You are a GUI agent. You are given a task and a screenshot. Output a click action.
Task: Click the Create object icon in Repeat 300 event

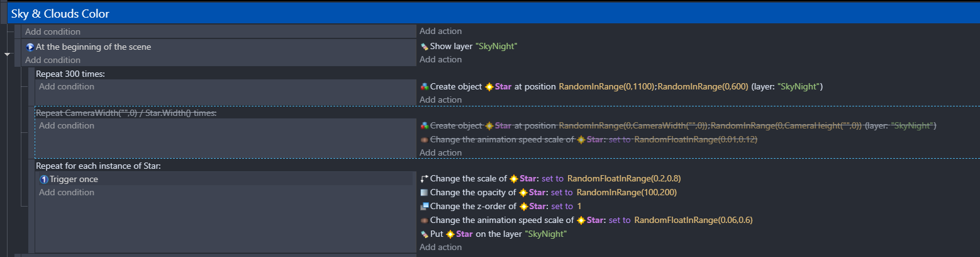(x=424, y=87)
